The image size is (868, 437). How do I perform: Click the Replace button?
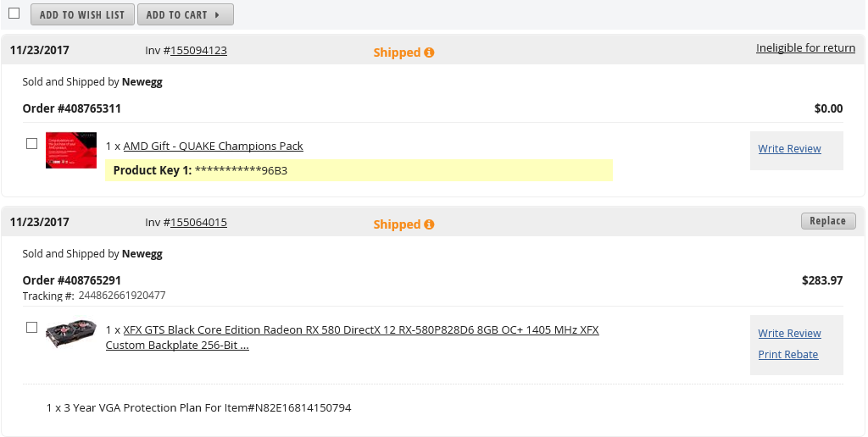[x=827, y=221]
